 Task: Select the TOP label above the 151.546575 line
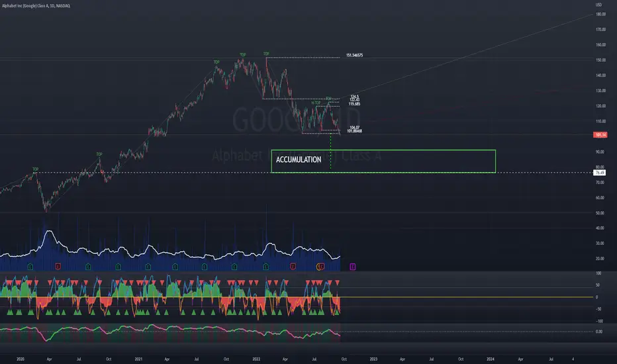266,54
